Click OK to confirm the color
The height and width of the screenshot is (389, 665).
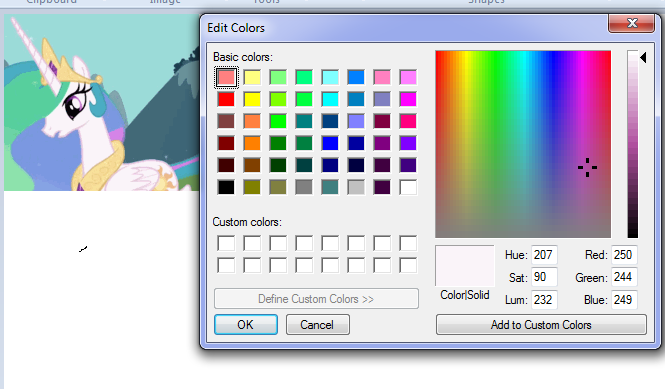tap(246, 325)
